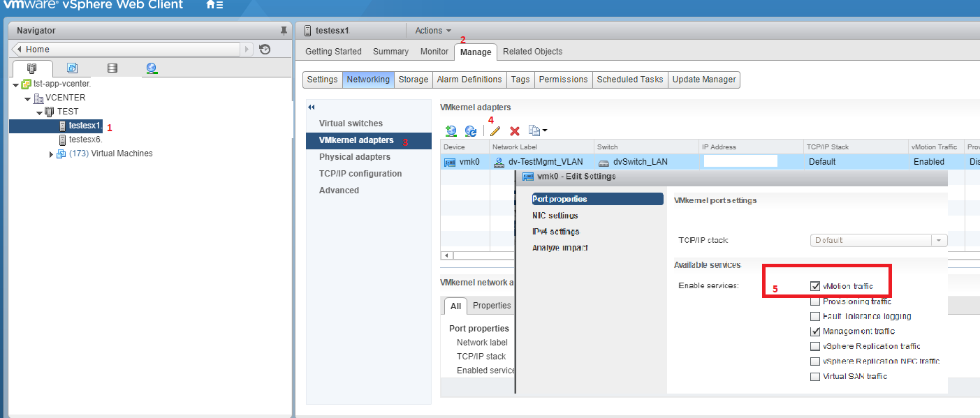Screen dimensions: 980x418
Task: Go back to Home in Navigator
Action: (126, 50)
